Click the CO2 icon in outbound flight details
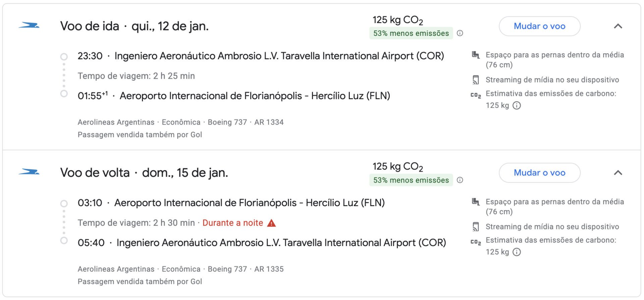 click(476, 96)
